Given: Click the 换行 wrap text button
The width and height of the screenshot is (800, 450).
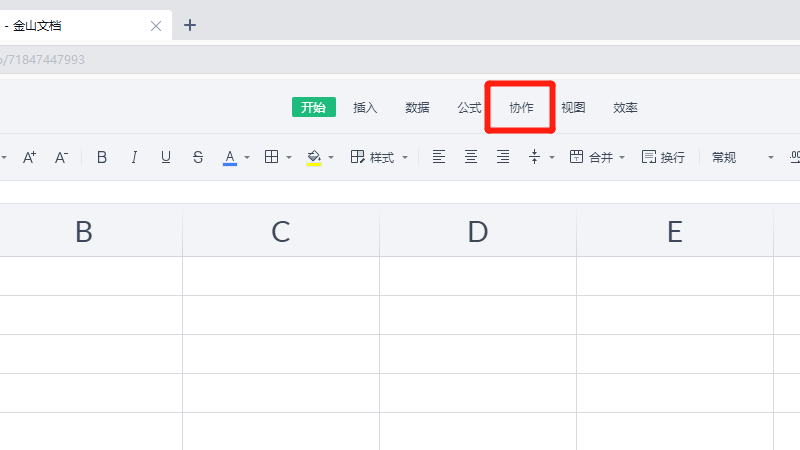Looking at the screenshot, I should [x=663, y=157].
